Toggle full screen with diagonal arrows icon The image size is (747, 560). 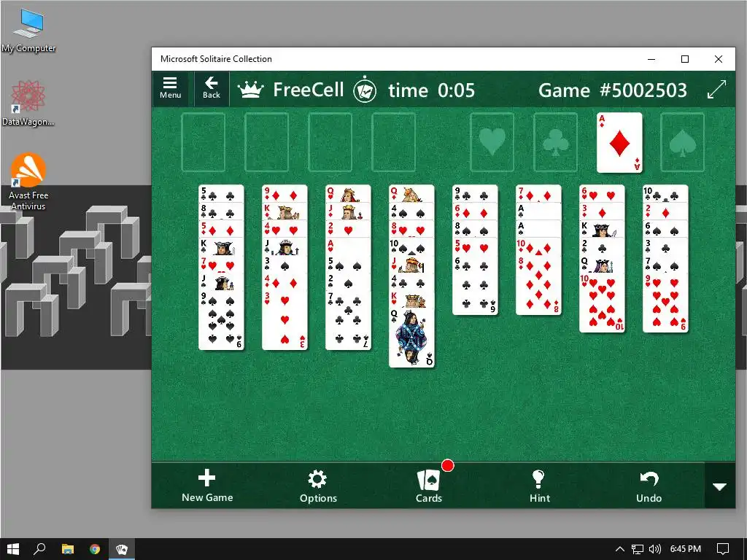716,90
